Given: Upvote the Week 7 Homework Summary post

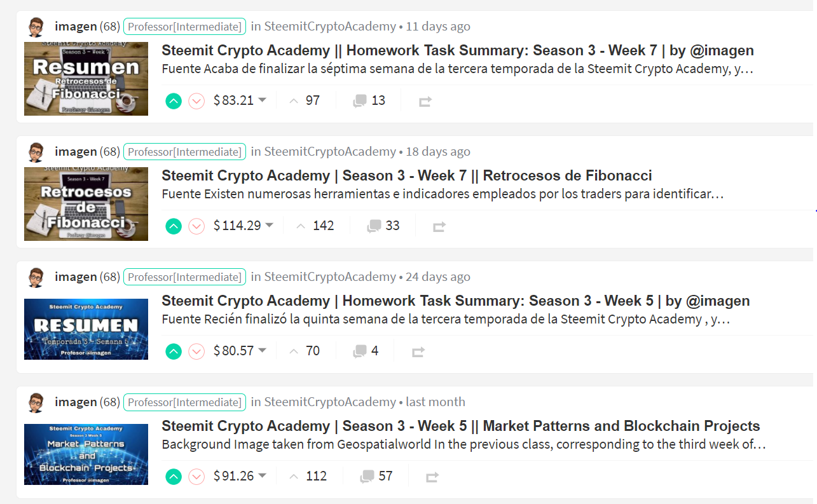Looking at the screenshot, I should point(174,100).
